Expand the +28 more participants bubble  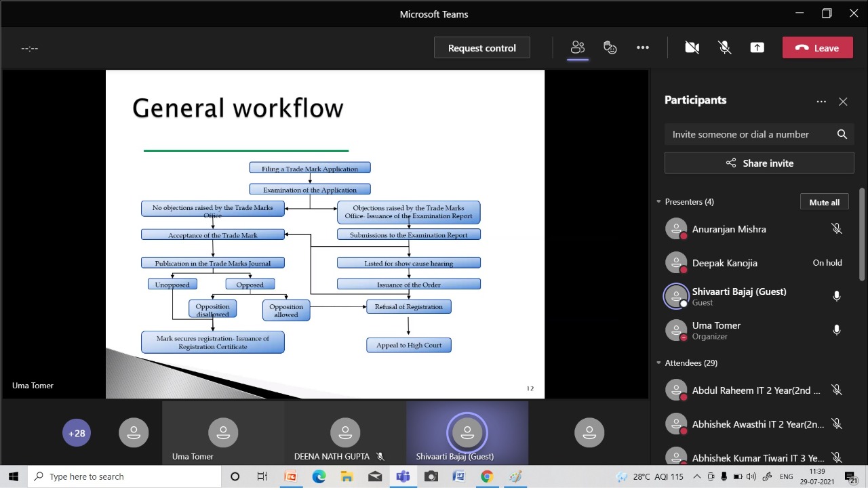coord(77,433)
